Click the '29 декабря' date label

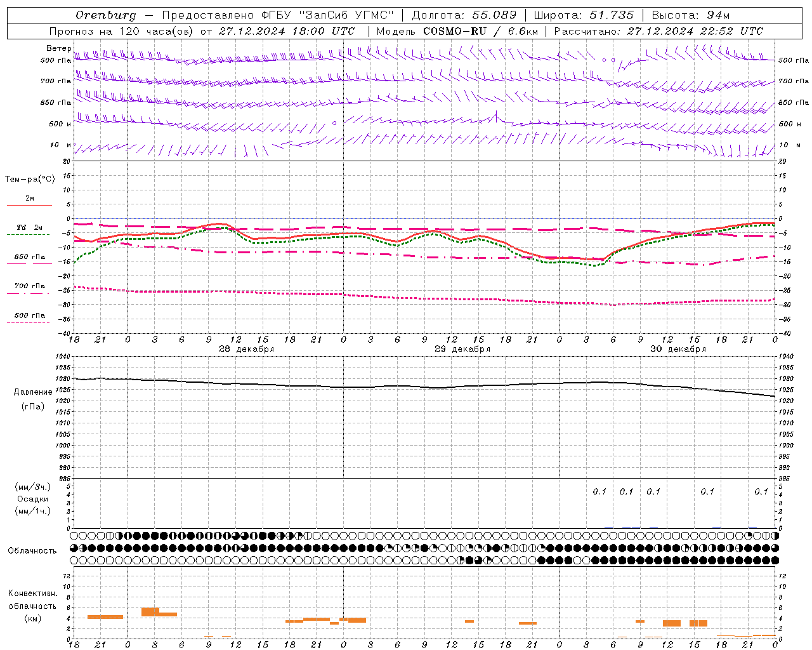coord(462,349)
